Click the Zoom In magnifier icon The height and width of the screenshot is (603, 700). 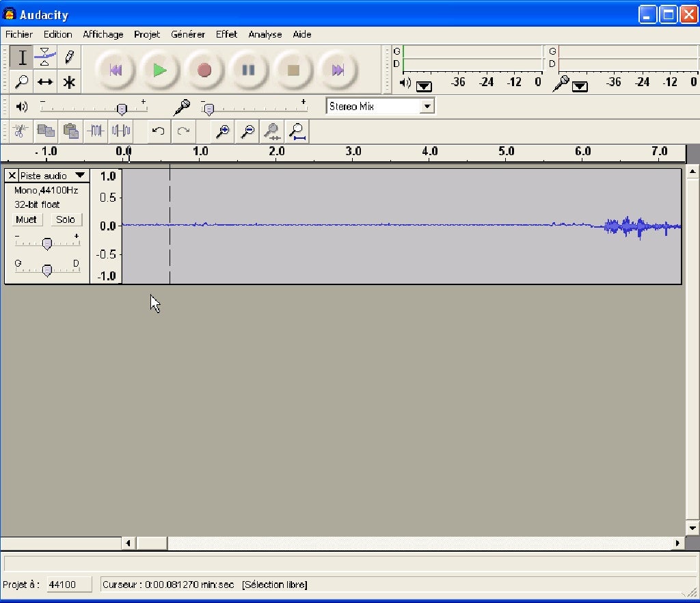point(222,131)
